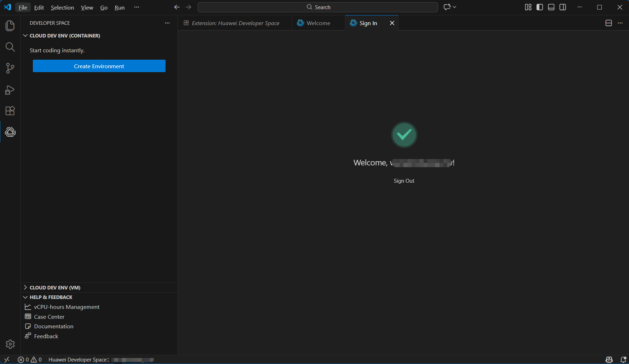Image resolution: width=629 pixels, height=364 pixels.
Task: Click vCPU-hours Management chart icon
Action: [28, 307]
